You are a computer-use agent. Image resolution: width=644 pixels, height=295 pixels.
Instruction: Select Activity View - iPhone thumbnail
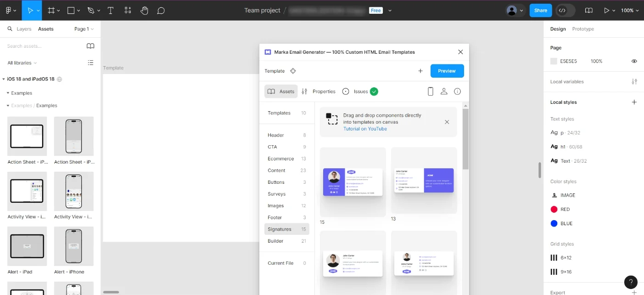pyautogui.click(x=73, y=191)
